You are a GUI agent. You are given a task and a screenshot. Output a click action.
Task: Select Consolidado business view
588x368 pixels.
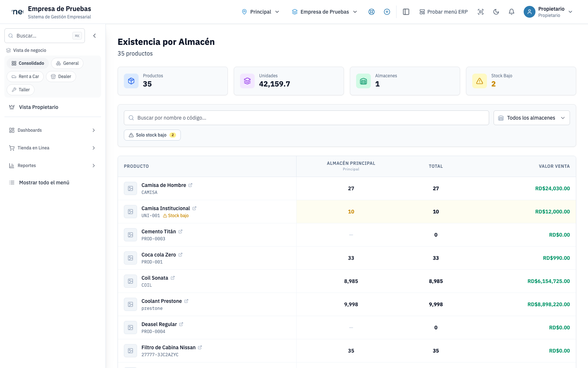(x=28, y=63)
